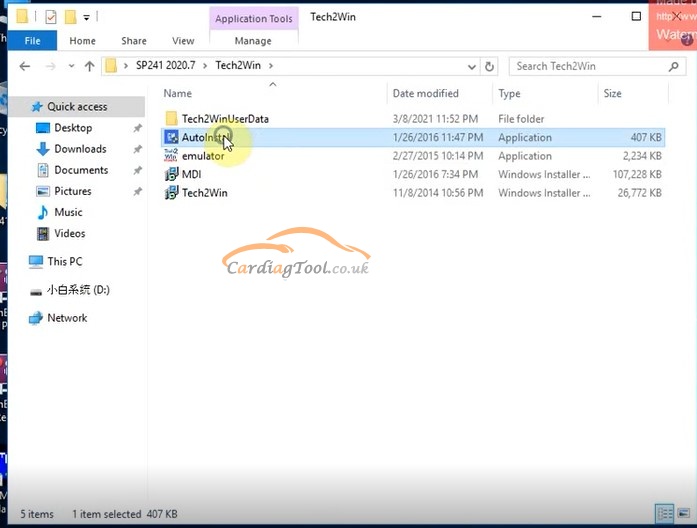697x528 pixels.
Task: Click the Refresh button beside address bar
Action: [489, 67]
